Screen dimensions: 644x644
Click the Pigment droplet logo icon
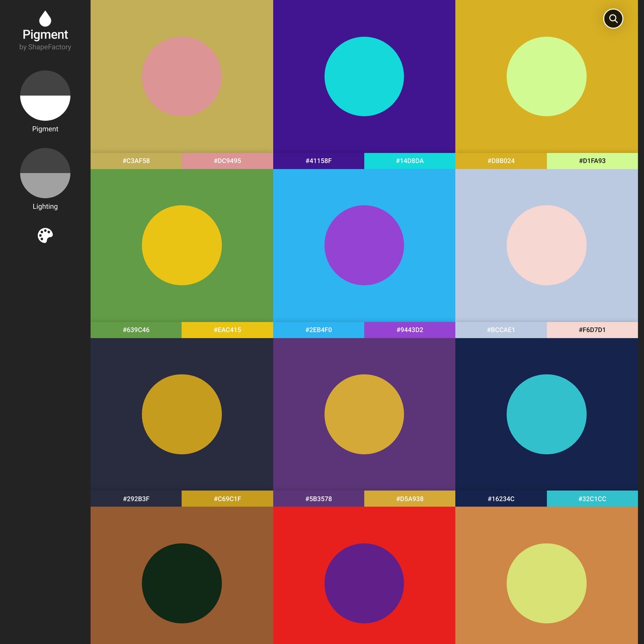coord(46,18)
